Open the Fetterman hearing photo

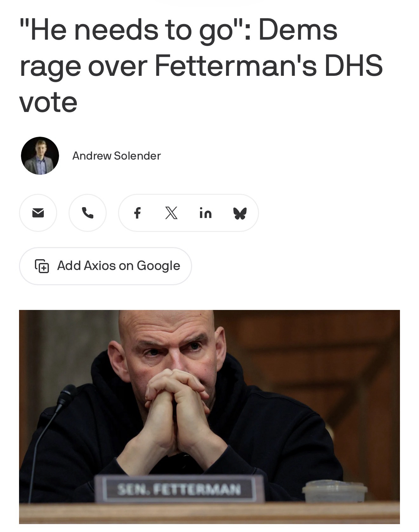click(209, 417)
